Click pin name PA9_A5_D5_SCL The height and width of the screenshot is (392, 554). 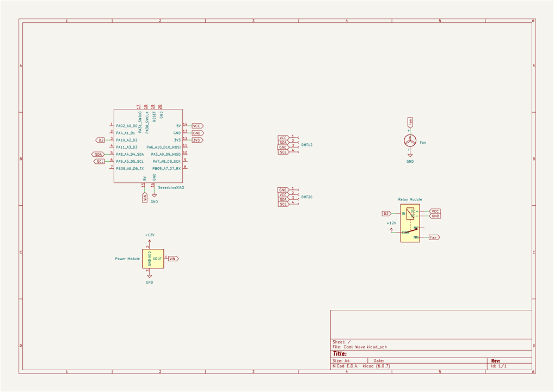[130, 161]
